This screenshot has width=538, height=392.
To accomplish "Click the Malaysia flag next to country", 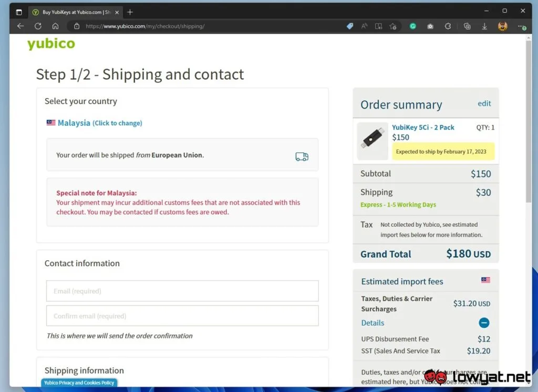I will [51, 123].
